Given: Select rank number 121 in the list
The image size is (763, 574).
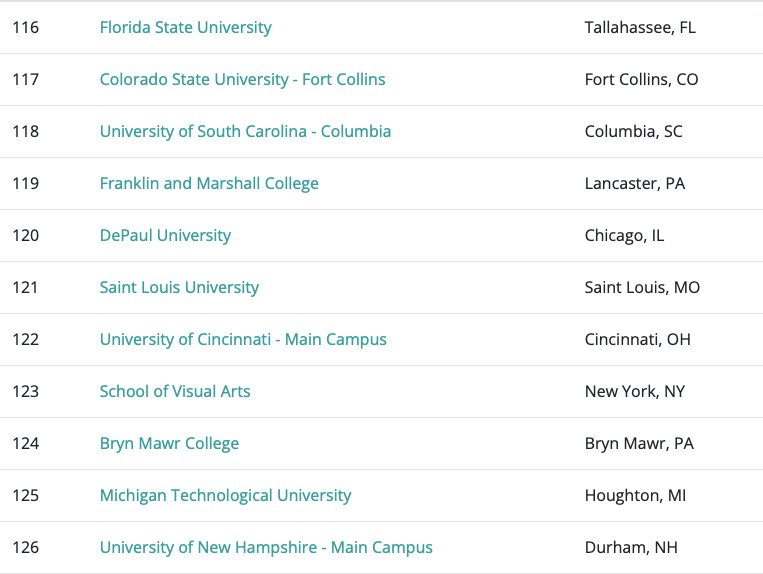Looking at the screenshot, I should pos(26,288).
